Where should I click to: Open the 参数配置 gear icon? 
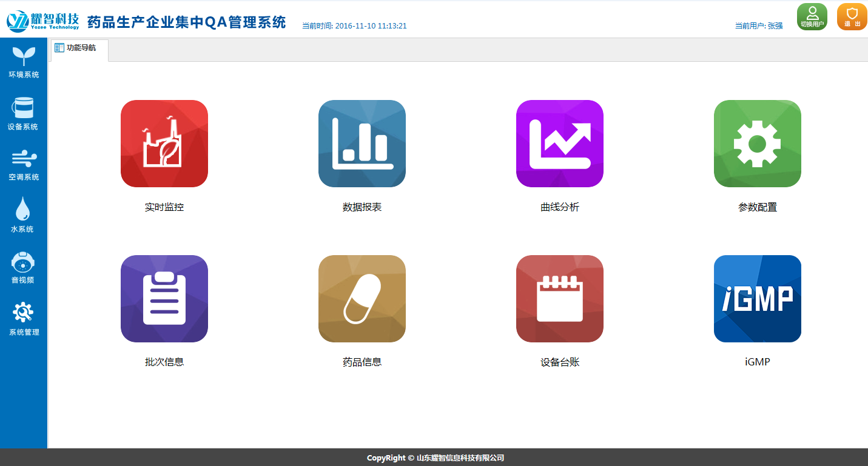tap(758, 144)
